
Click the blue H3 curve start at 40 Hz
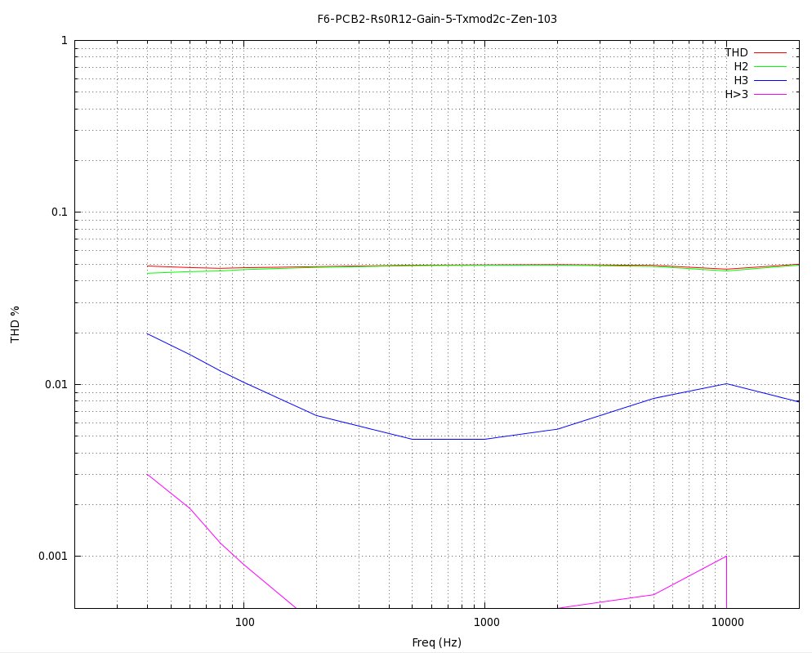(x=148, y=333)
